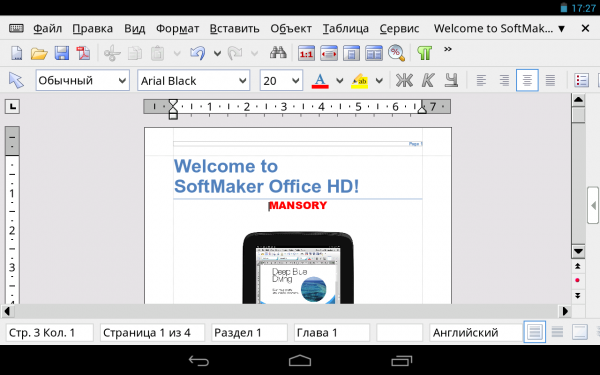Open the Правка menu

(x=93, y=29)
